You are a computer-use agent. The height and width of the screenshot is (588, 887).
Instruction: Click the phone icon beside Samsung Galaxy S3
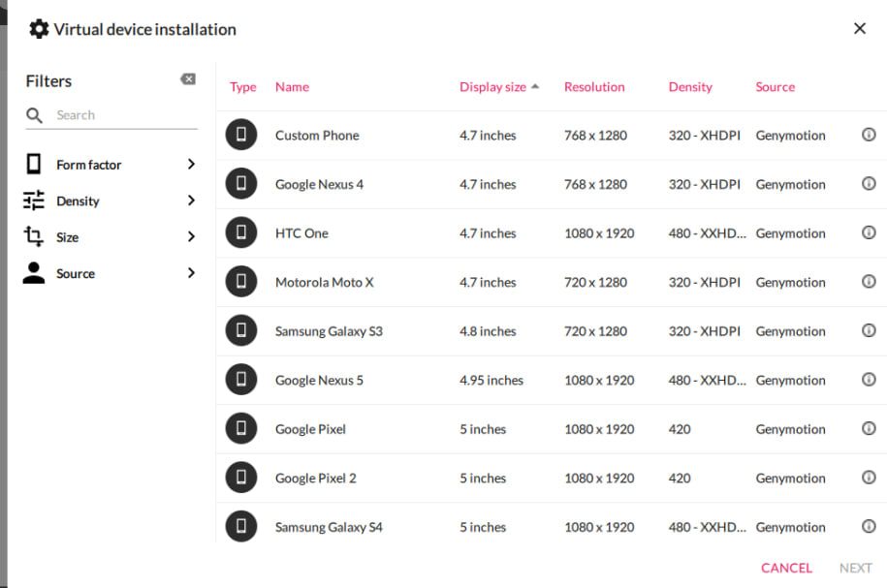(x=241, y=331)
